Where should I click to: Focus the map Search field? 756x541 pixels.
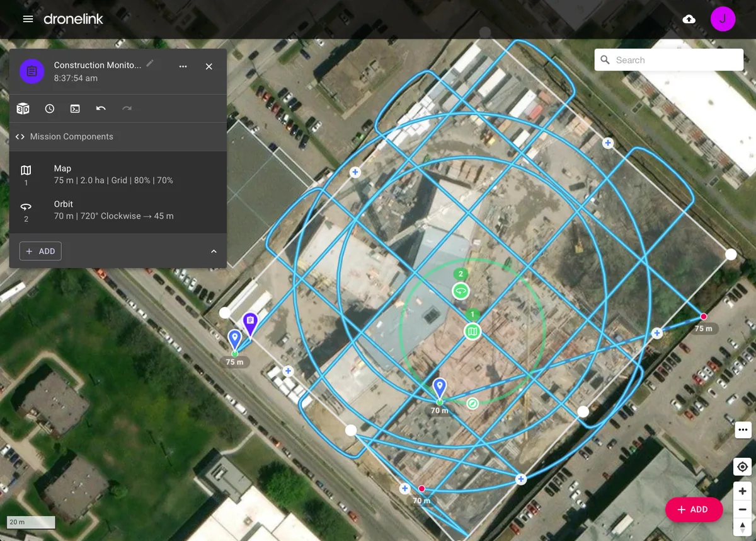[x=669, y=60]
